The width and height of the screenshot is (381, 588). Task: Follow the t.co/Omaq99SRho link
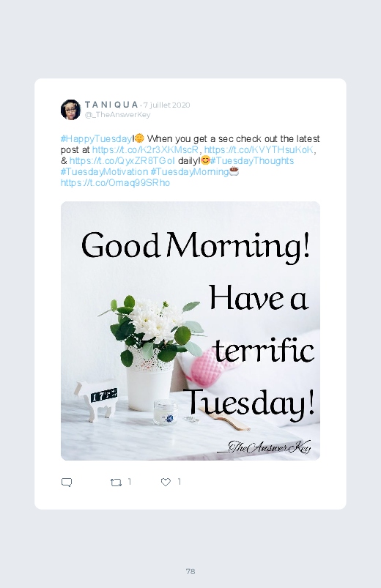[x=115, y=182]
